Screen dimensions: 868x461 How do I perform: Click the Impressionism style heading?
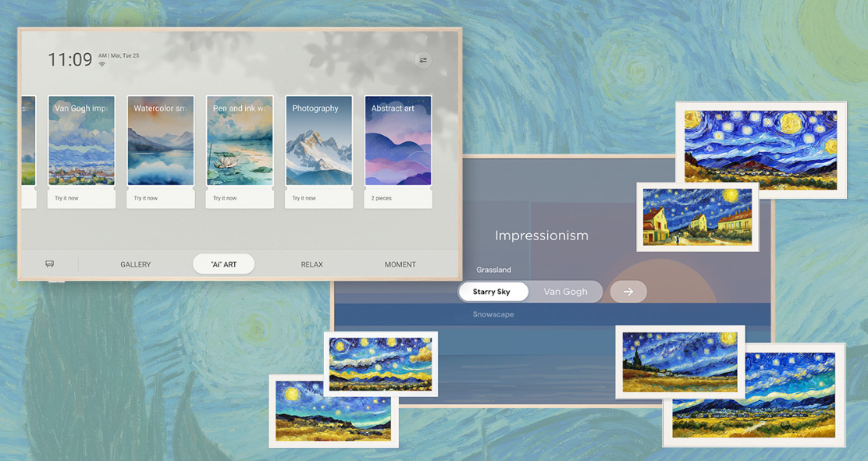click(x=542, y=236)
